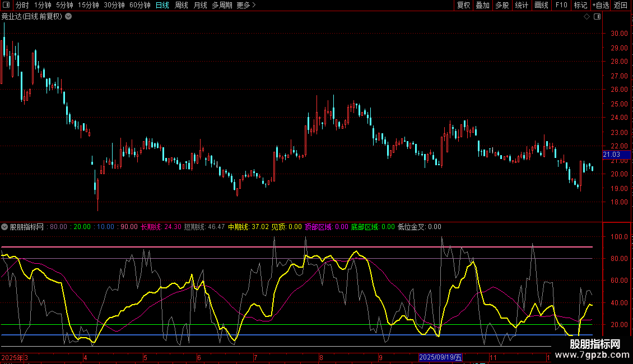This screenshot has width=633, height=364.
Task: Click the 标记 mark button
Action: (580, 5)
